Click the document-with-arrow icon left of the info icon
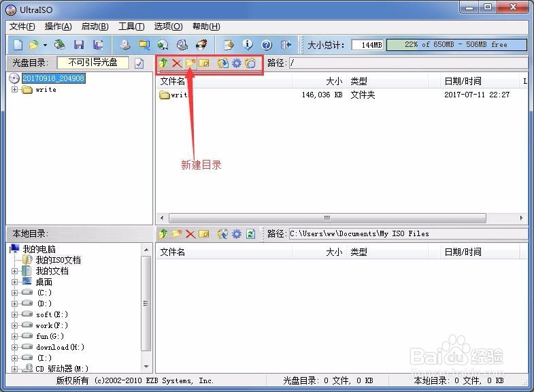Viewport: 534px width, 392px height. pyautogui.click(x=229, y=45)
